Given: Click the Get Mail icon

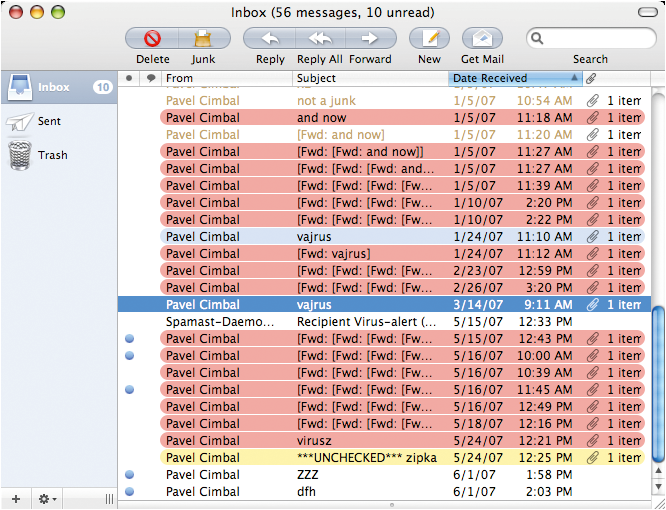Looking at the screenshot, I should coord(482,39).
